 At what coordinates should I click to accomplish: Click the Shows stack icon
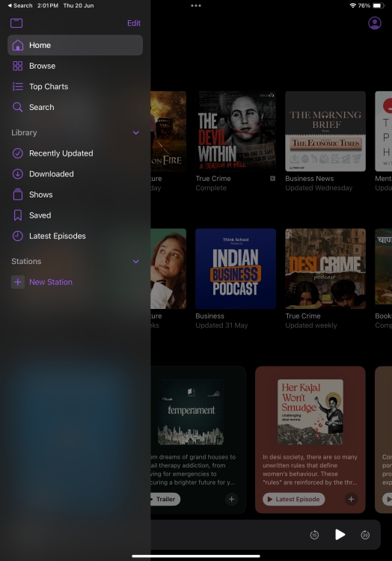(x=17, y=194)
